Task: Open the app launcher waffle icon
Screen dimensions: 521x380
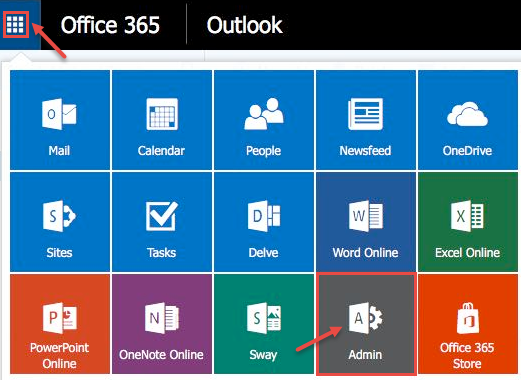Action: 16,25
